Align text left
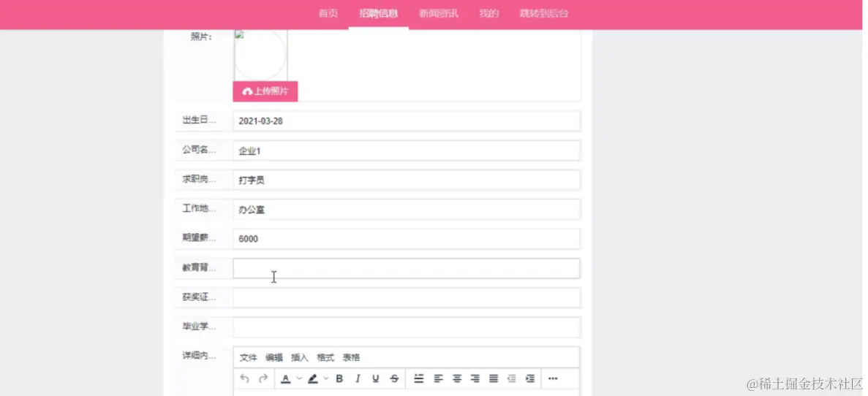This screenshot has height=396, width=868. pos(439,379)
